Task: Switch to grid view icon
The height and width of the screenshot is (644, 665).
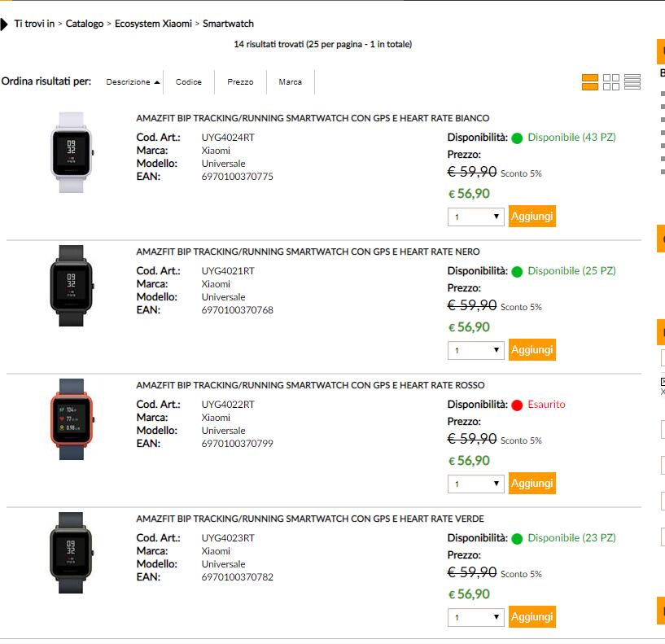Action: pyautogui.click(x=611, y=81)
